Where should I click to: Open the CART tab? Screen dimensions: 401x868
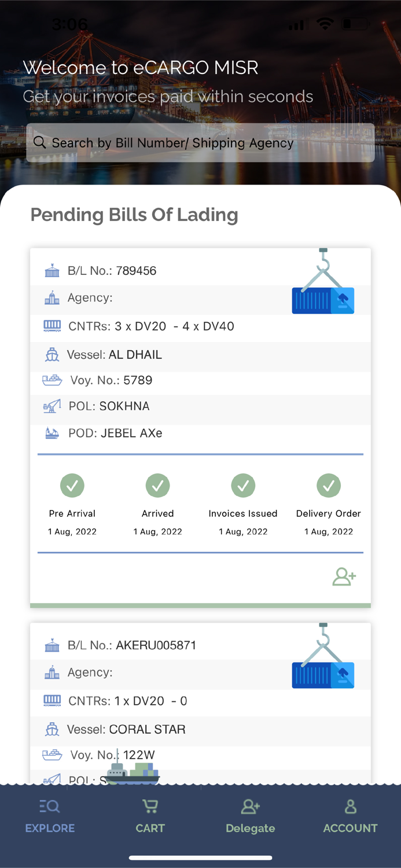[x=150, y=816]
